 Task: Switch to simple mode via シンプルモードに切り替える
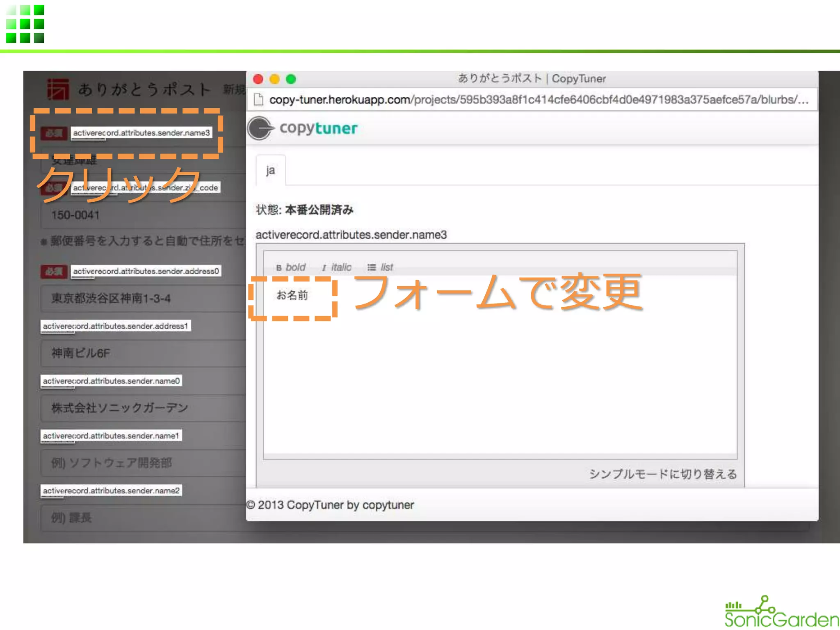663,474
